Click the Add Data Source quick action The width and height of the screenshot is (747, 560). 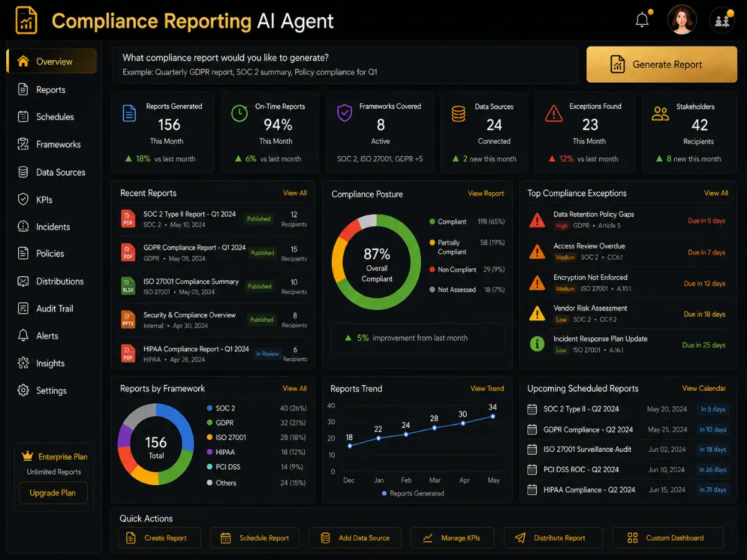pos(355,538)
